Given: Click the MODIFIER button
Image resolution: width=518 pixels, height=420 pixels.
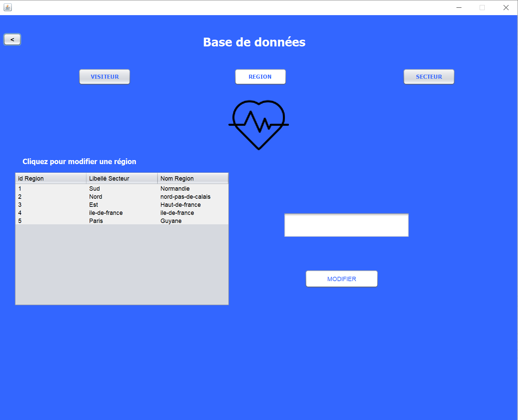Looking at the screenshot, I should tap(342, 279).
